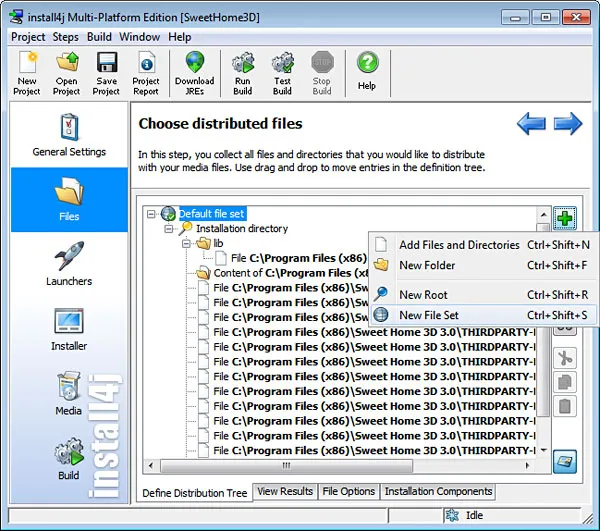Choose New File Set menu entry
The width and height of the screenshot is (600, 531).
tap(483, 315)
